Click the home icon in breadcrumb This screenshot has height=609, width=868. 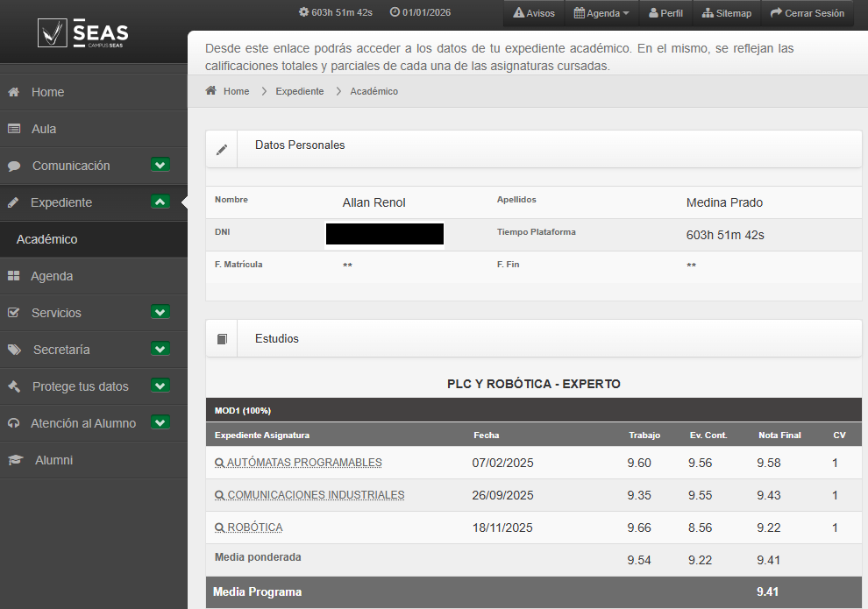tap(211, 91)
